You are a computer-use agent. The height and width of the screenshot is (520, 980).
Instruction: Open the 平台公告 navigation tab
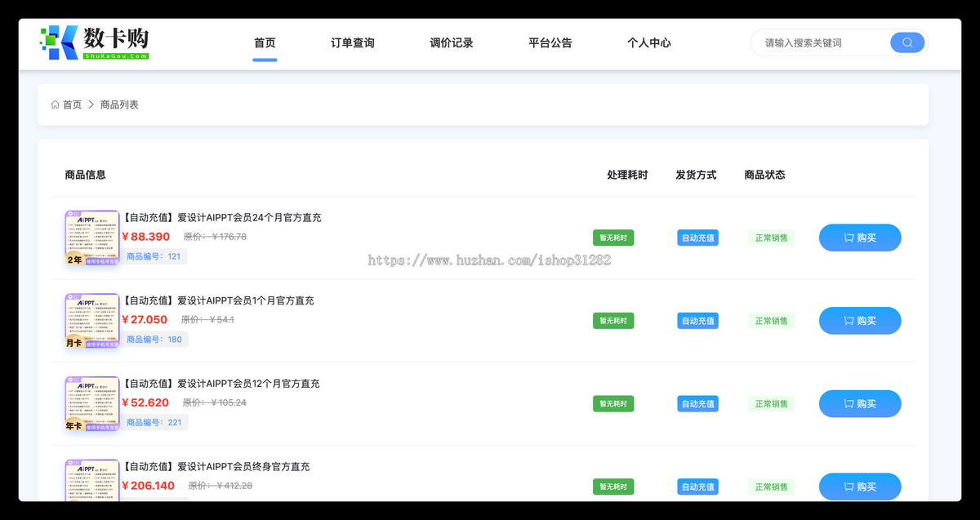(550, 42)
